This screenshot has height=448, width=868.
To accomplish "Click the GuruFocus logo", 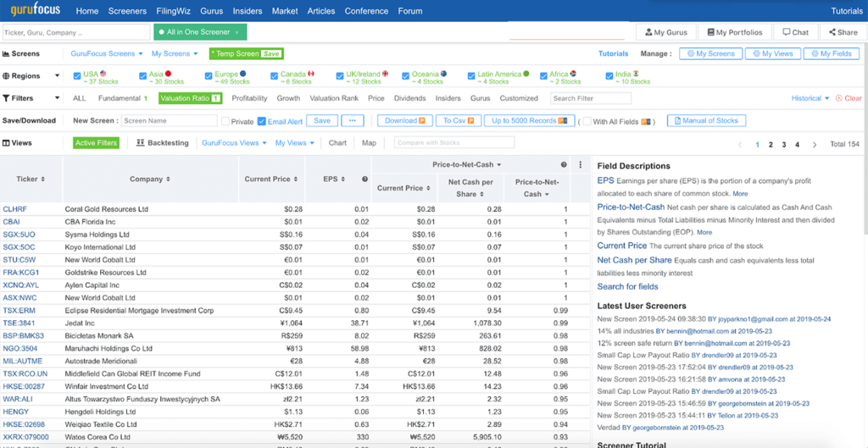I will (35, 10).
